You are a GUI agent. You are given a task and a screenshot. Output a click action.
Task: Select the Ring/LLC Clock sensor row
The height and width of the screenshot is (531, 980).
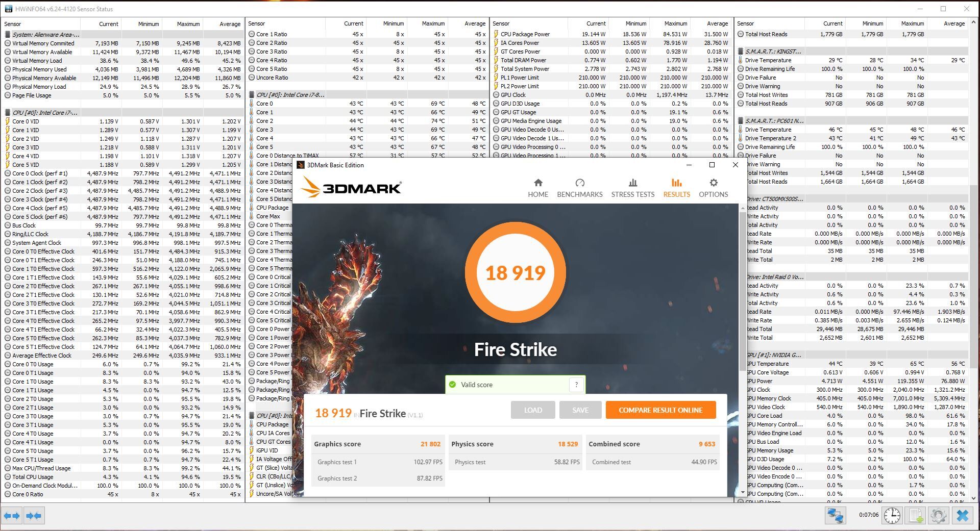tap(123, 234)
